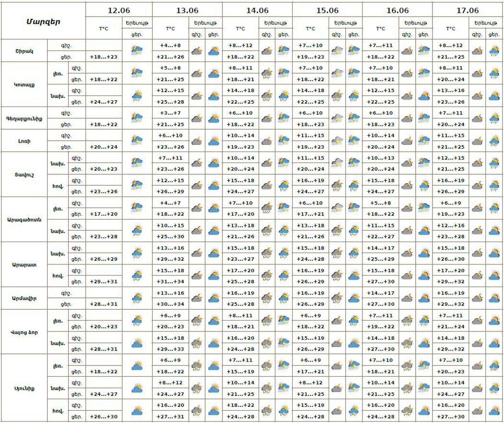Click Սյունիք հով. daytime icon for 17.06
The height and width of the screenshot is (423, 504).
click(494, 411)
